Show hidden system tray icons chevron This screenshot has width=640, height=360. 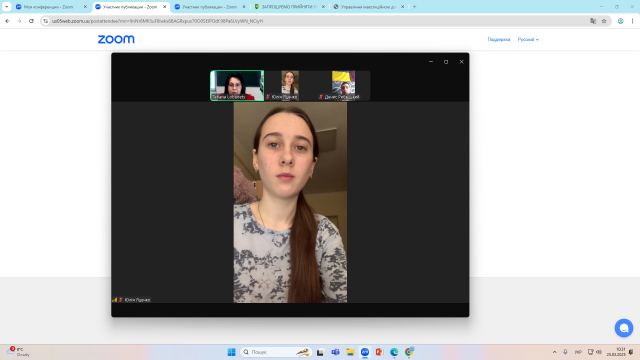554,352
